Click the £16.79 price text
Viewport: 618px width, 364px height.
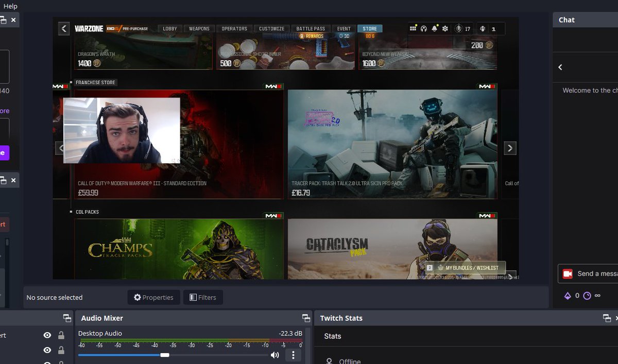(300, 193)
